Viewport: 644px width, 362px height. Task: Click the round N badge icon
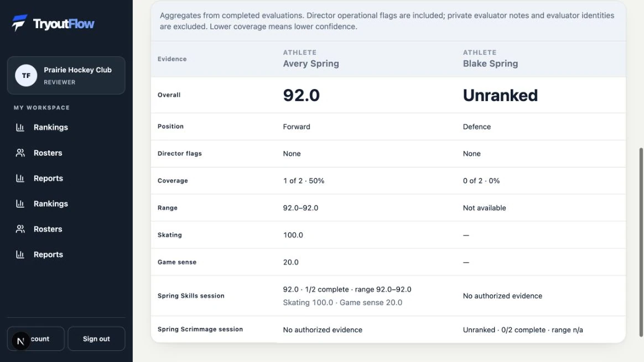point(20,341)
